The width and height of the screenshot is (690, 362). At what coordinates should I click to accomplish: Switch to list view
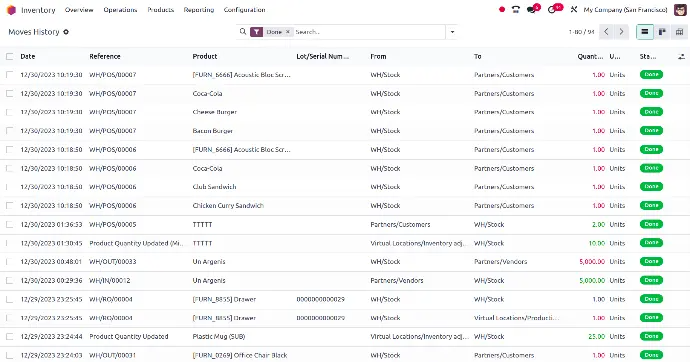point(645,32)
